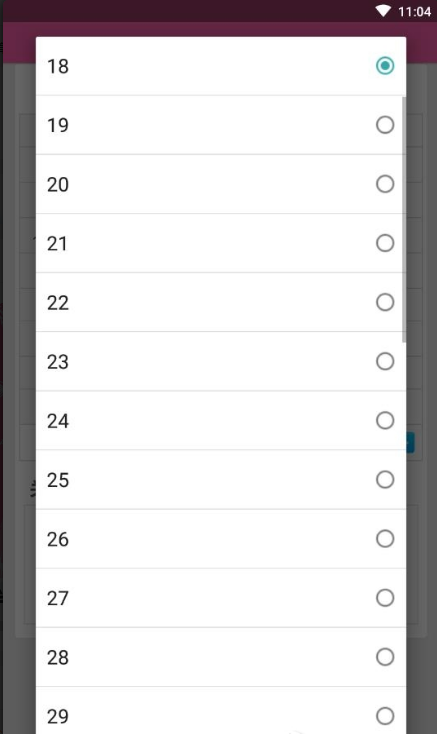Select radio option 22
The height and width of the screenshot is (734, 437).
[x=385, y=302]
